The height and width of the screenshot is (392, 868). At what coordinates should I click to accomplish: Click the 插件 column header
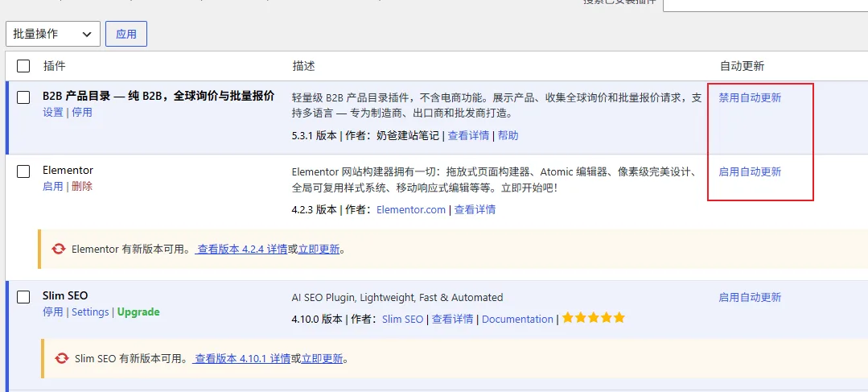[54, 67]
